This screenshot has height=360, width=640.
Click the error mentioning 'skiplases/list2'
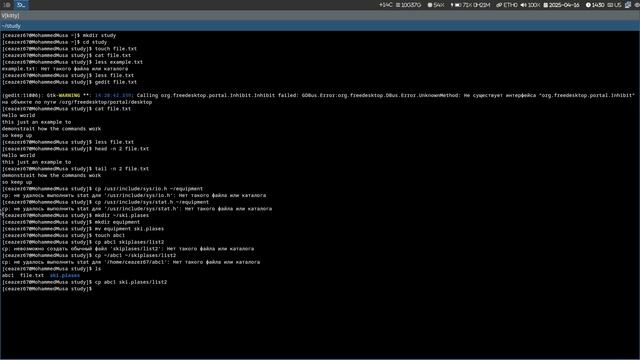(128, 249)
